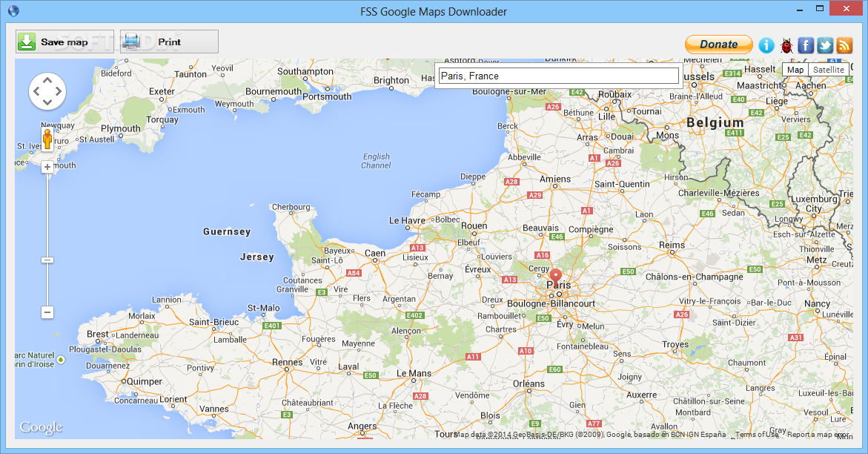Click the A28 road shield near Dieppe

(511, 181)
